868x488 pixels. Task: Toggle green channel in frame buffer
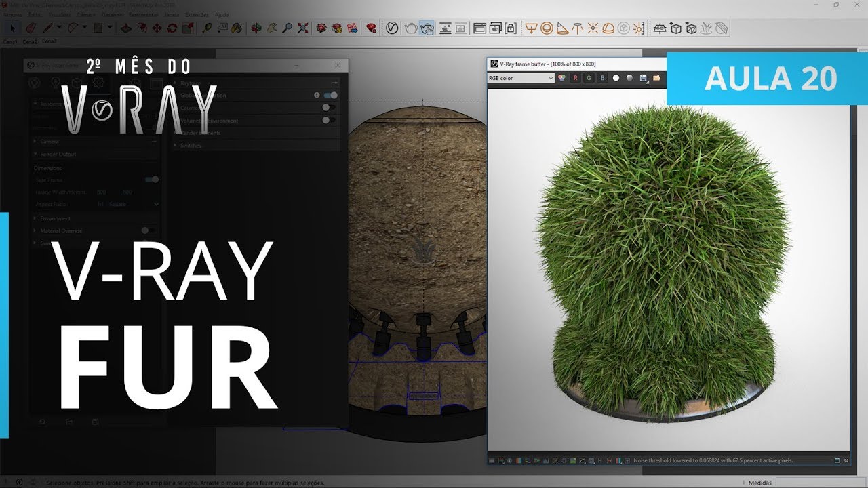tap(589, 78)
